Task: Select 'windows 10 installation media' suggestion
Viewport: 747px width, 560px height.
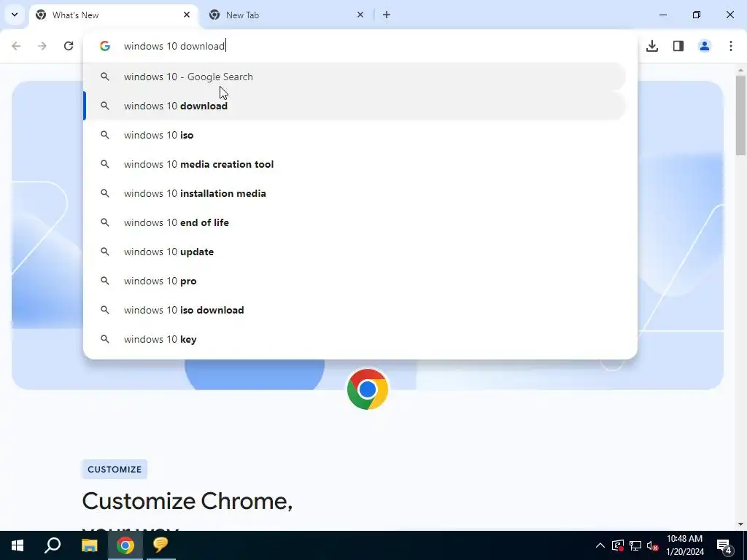Action: click(355, 193)
